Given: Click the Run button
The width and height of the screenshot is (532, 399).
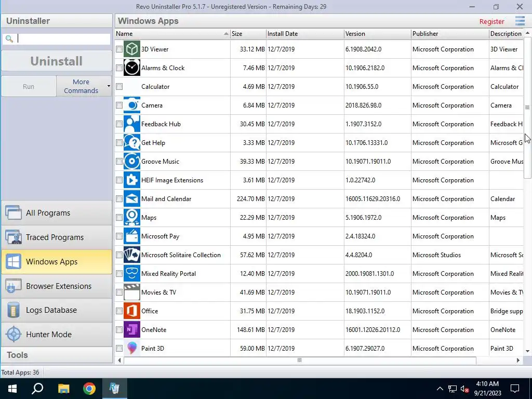Looking at the screenshot, I should tap(29, 86).
